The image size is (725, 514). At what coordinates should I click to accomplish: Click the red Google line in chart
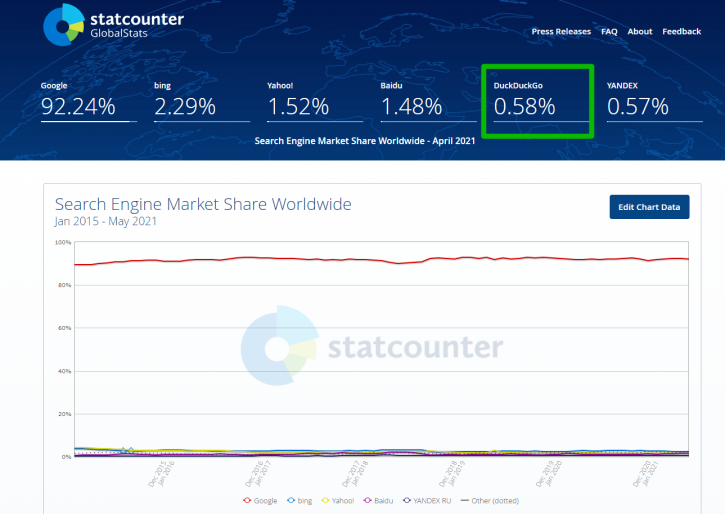(381, 260)
